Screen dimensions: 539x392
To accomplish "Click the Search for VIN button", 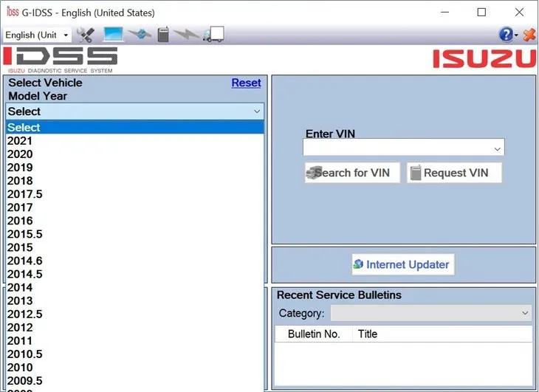I will [352, 173].
